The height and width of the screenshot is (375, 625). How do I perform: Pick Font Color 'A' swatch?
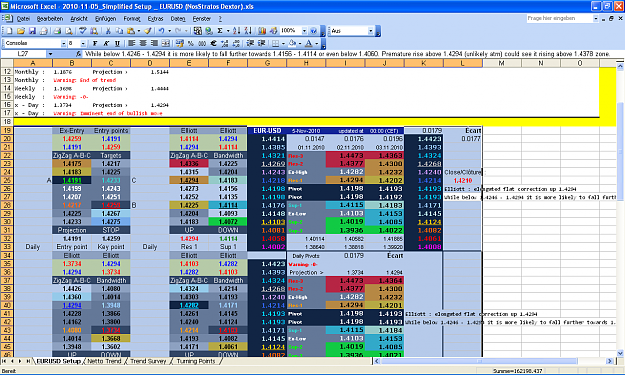point(309,43)
